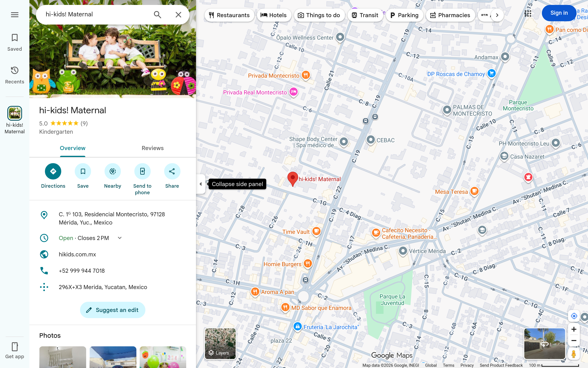Copy the plus code 296X+X3 Merida

click(112, 287)
